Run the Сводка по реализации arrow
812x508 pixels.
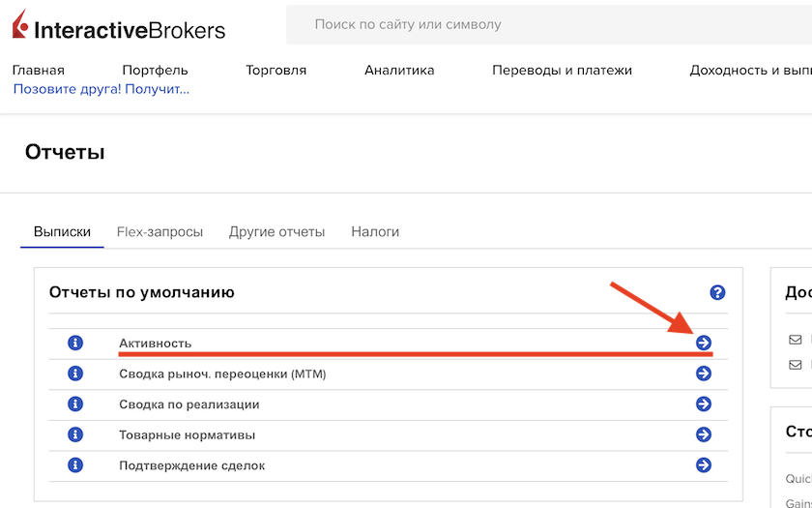[704, 403]
